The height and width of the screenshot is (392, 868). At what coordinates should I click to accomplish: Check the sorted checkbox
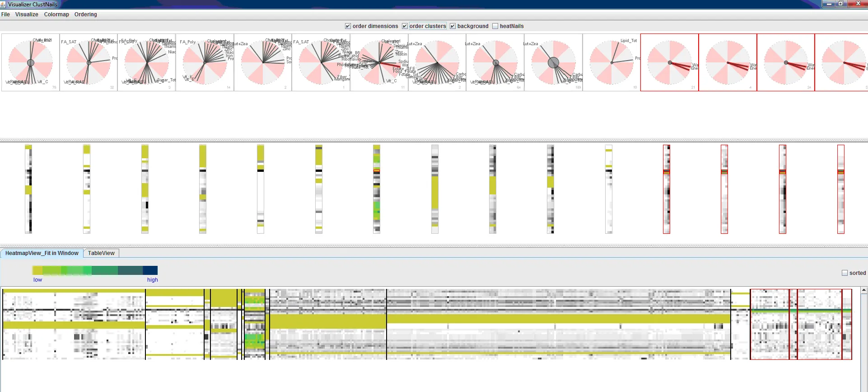pos(845,273)
